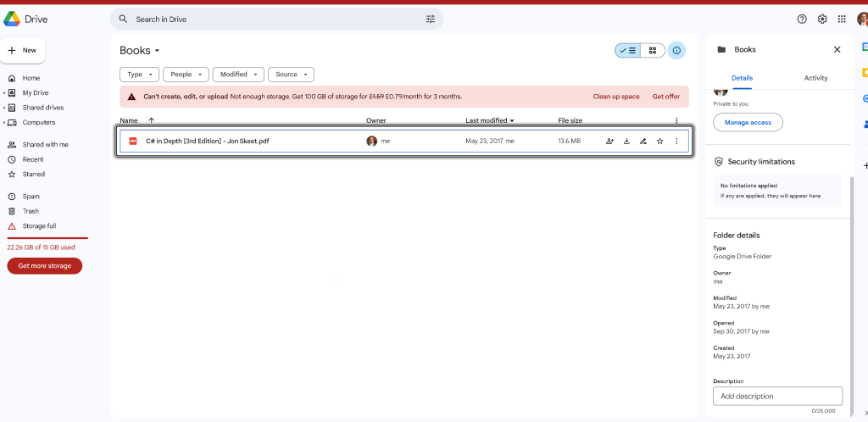This screenshot has height=422, width=868.
Task: Open the Settings gear icon
Action: pos(822,19)
